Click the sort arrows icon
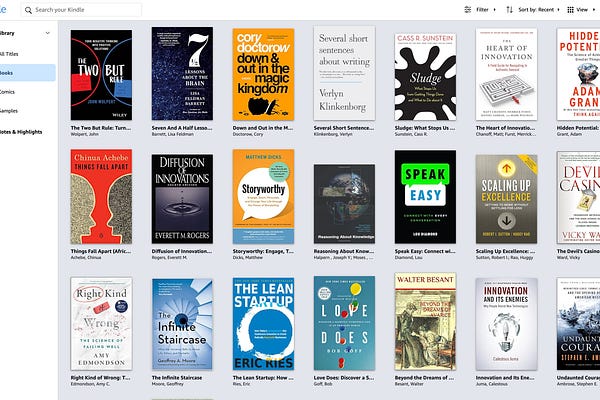The width and height of the screenshot is (600, 400). pos(509,10)
